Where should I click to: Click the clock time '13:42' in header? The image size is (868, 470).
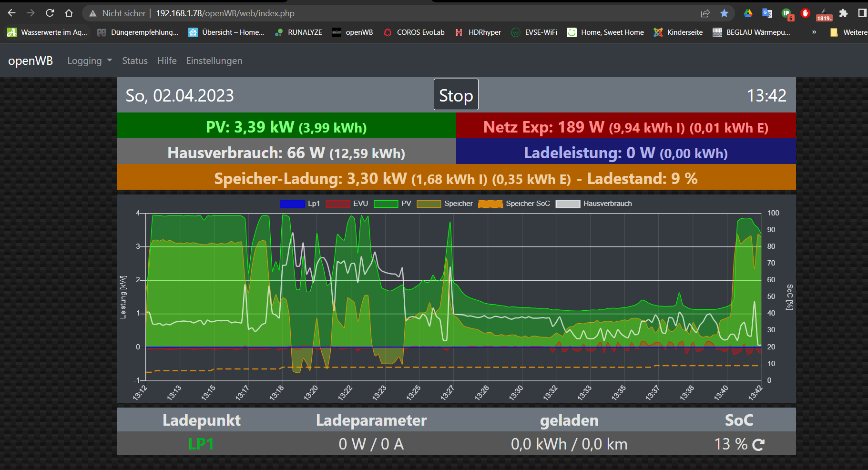tap(766, 95)
